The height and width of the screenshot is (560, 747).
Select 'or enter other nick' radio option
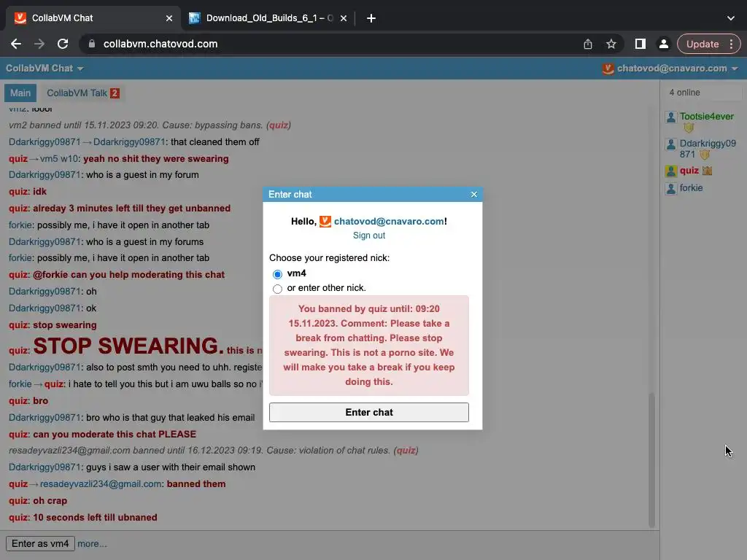(277, 289)
